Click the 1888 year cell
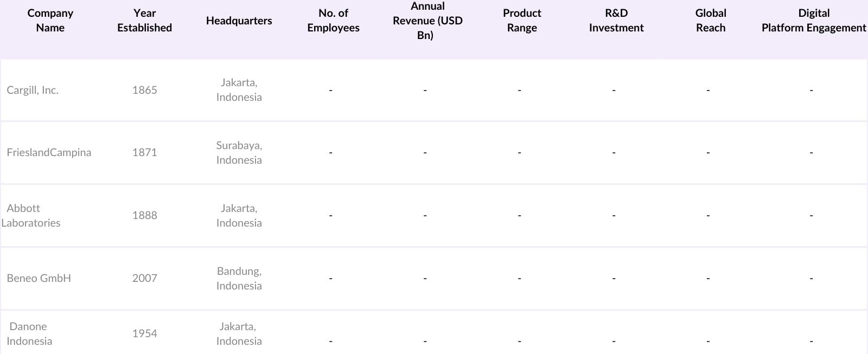868x354 pixels. tap(144, 216)
